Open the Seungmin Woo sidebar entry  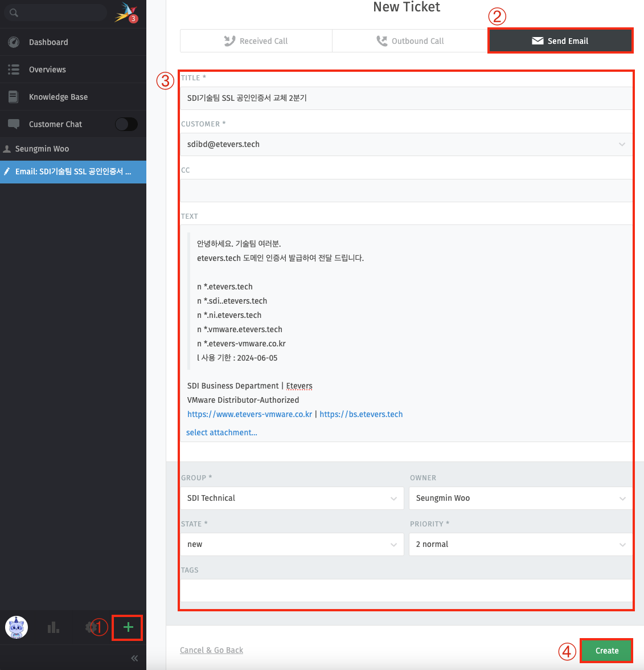73,149
